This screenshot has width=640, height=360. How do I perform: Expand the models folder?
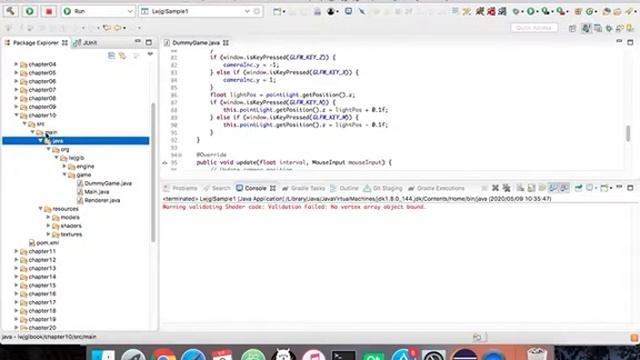tap(49, 217)
